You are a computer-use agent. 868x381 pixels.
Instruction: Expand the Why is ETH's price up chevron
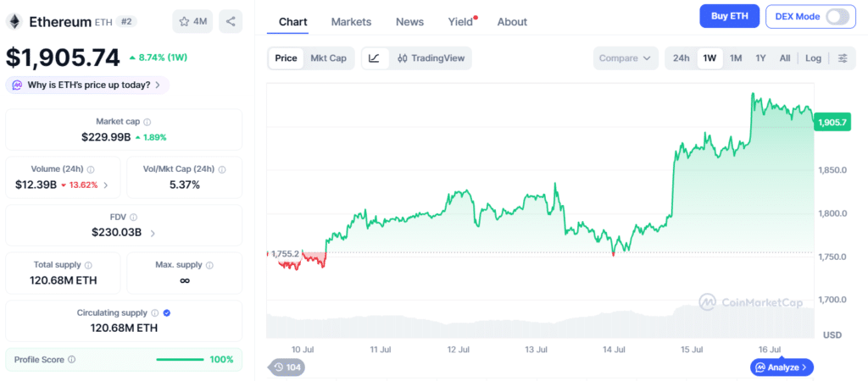[158, 86]
